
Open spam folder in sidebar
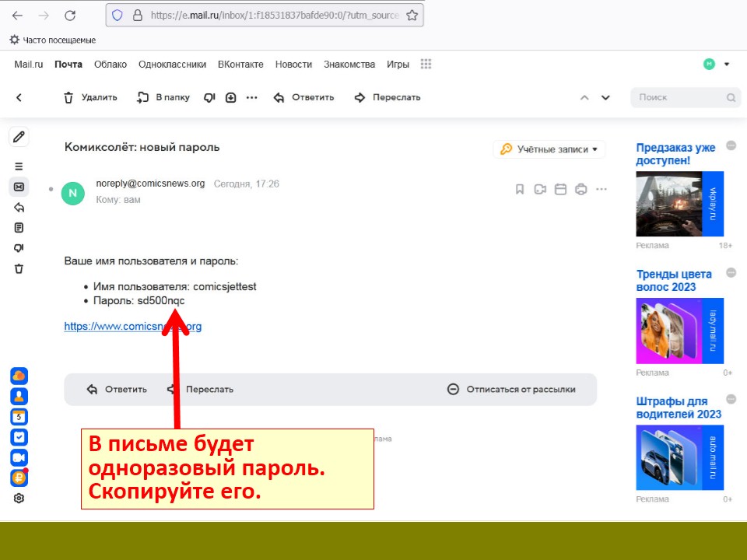point(19,248)
